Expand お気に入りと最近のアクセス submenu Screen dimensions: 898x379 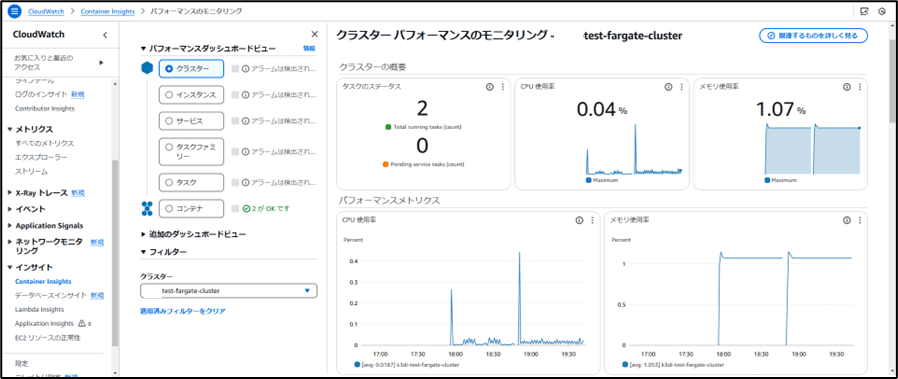(101, 62)
